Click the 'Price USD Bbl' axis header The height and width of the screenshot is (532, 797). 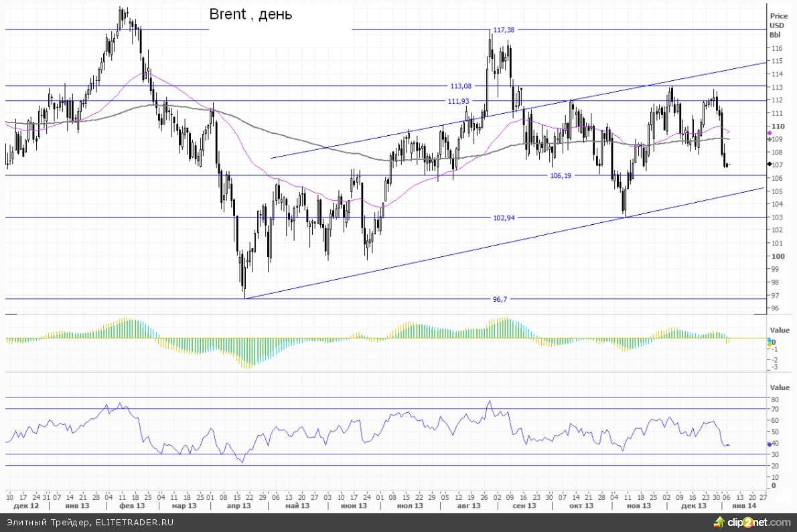coord(778,25)
